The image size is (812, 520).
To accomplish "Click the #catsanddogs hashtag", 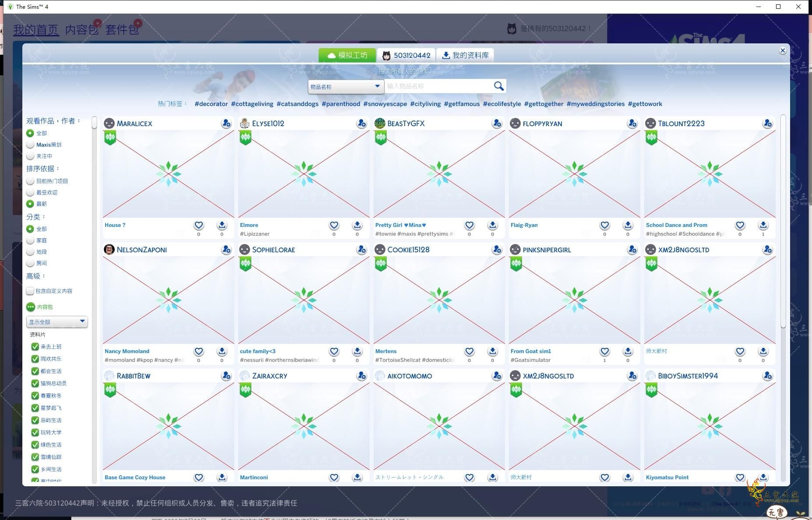I will [x=297, y=104].
